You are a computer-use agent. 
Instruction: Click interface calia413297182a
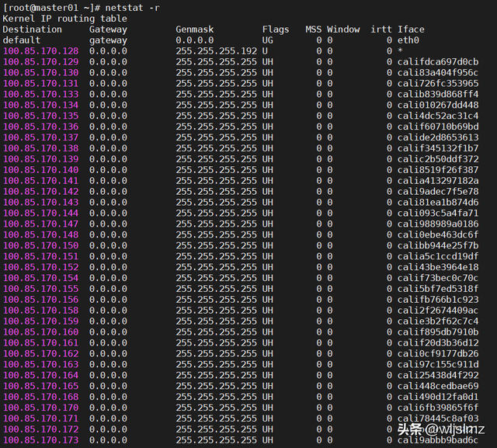438,181
